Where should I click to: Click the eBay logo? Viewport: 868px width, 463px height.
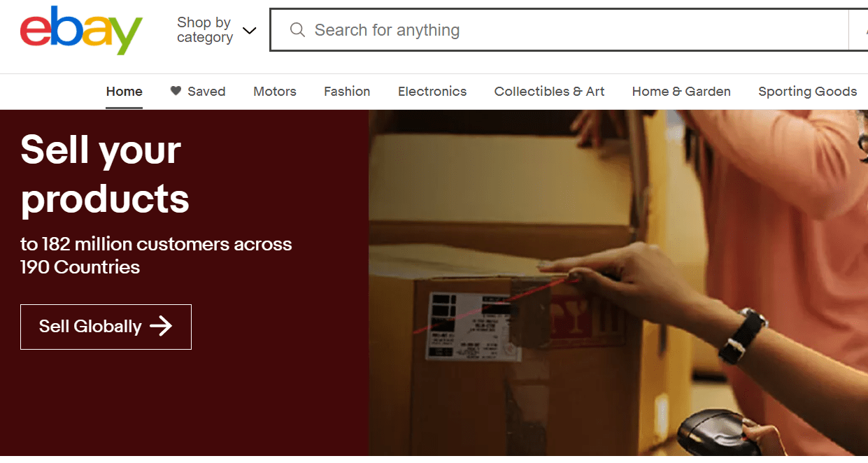(x=81, y=30)
